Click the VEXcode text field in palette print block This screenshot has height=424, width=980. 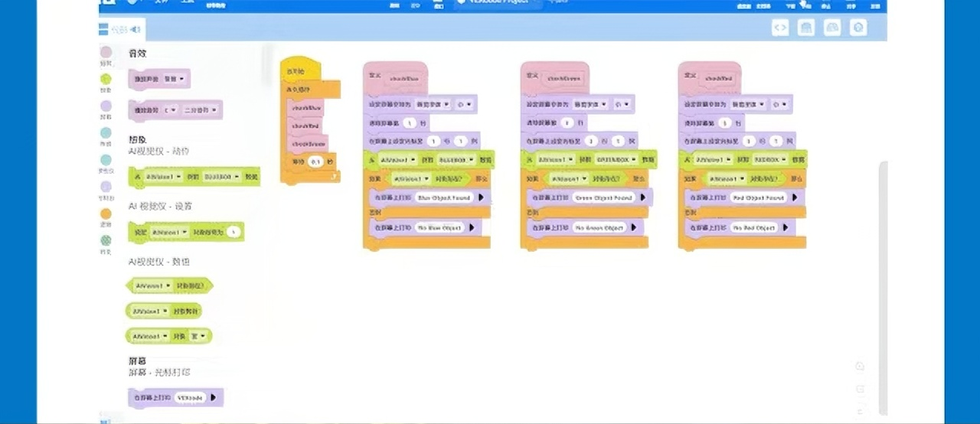(x=190, y=398)
